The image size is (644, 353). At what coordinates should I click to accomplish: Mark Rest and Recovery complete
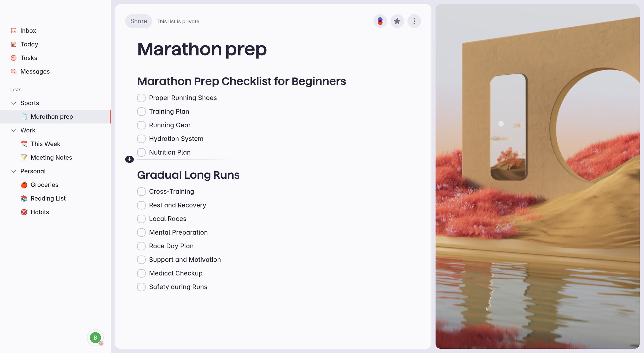tap(141, 205)
